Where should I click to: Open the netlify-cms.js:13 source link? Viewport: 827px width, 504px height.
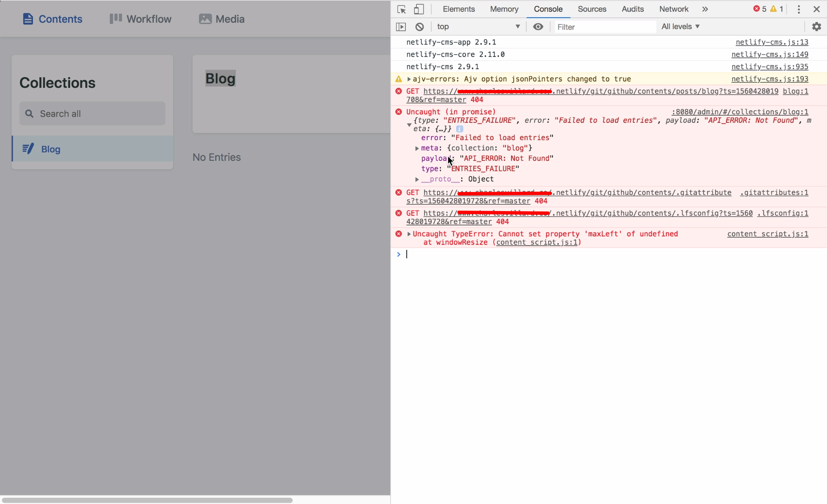[x=772, y=42]
